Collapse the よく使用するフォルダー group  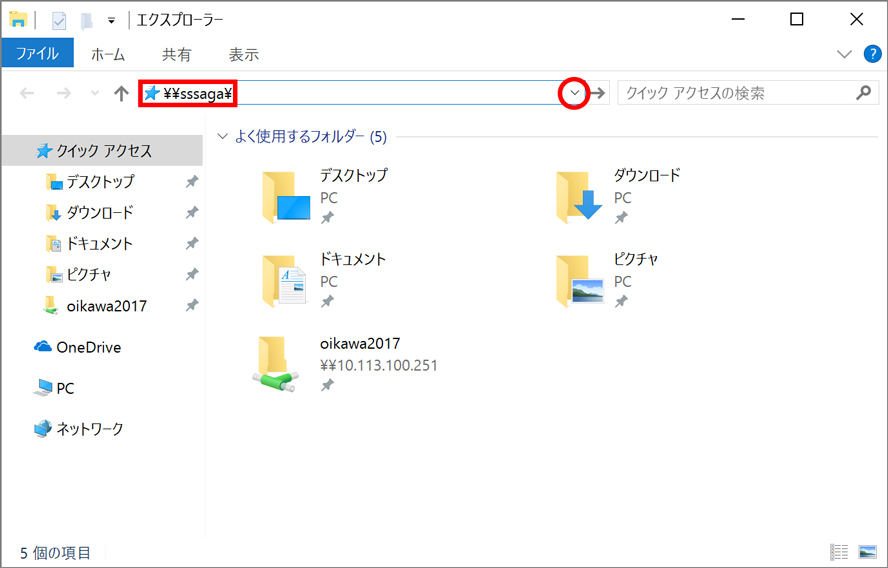point(222,136)
